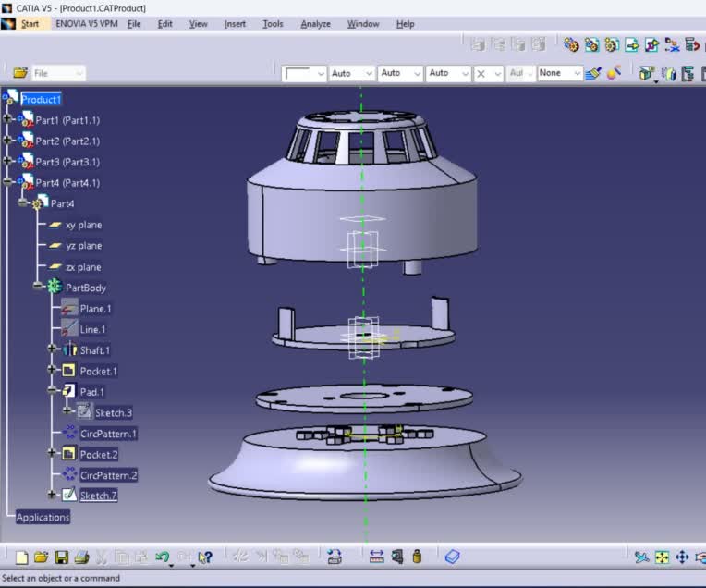Open the Tools menu

click(x=273, y=24)
